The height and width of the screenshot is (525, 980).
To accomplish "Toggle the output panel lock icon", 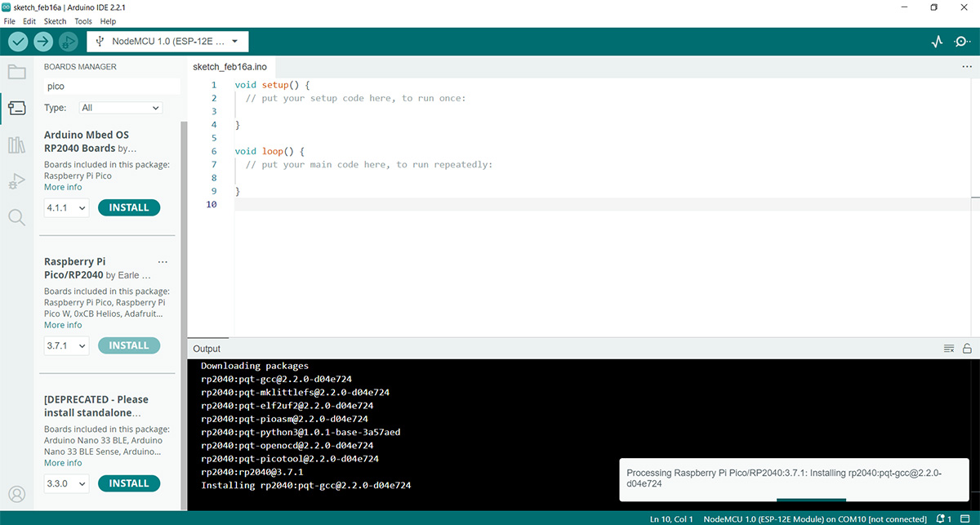I will coord(967,349).
